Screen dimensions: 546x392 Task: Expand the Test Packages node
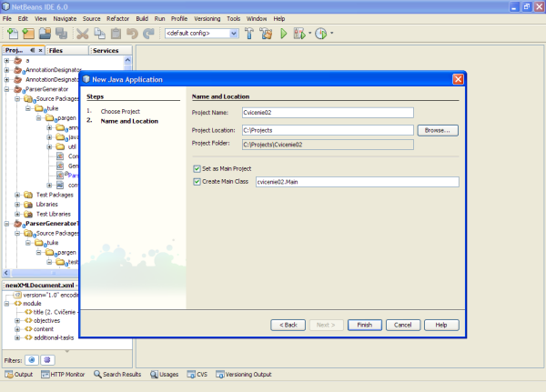(x=17, y=195)
